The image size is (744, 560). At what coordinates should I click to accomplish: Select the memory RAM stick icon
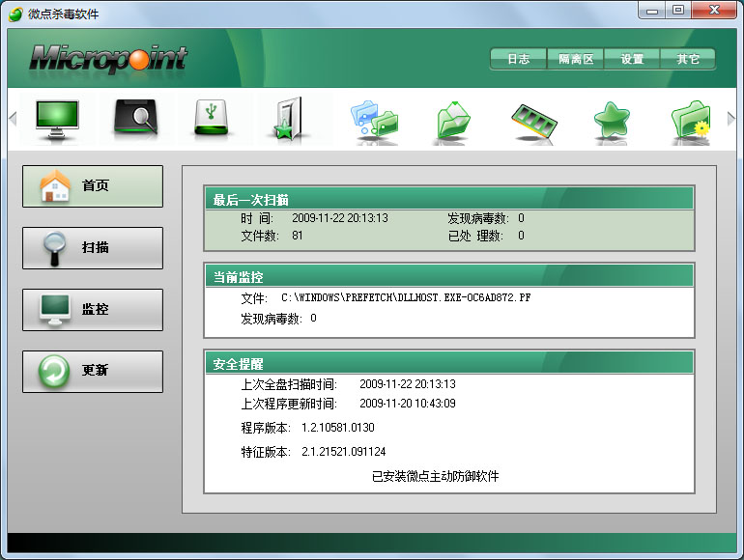point(533,122)
